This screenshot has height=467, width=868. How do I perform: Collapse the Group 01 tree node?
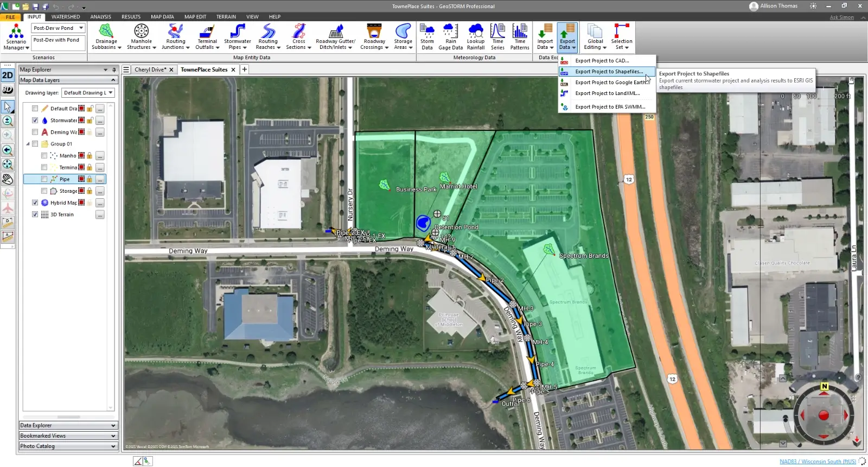pyautogui.click(x=28, y=144)
